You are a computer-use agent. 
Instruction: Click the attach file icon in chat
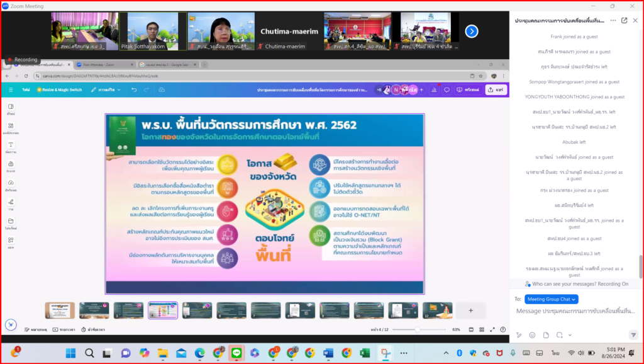(546, 335)
